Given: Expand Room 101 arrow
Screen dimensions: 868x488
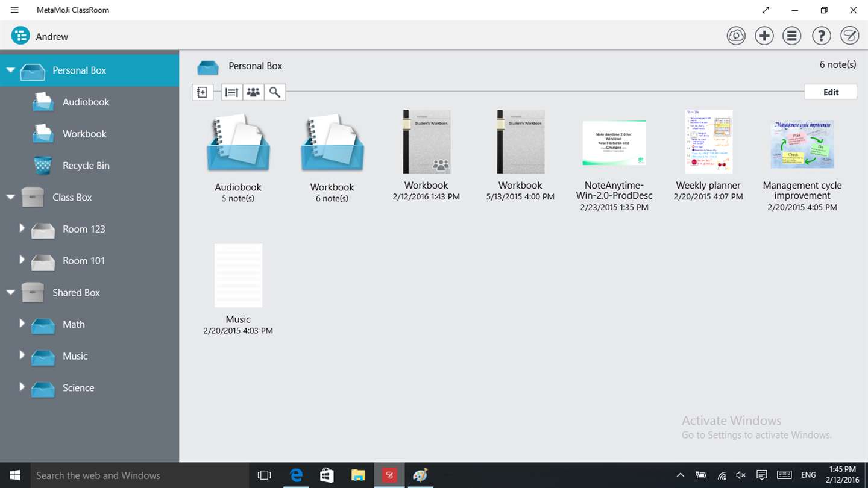Looking at the screenshot, I should 22,260.
